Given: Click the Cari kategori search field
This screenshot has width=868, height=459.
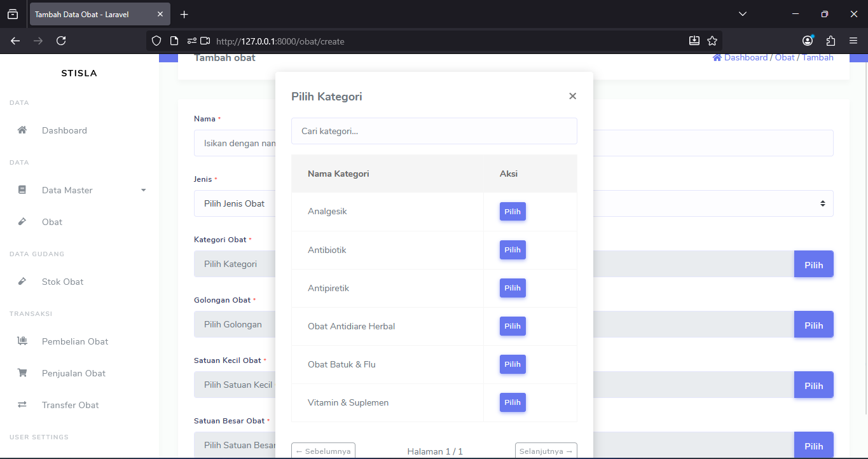Looking at the screenshot, I should (x=434, y=131).
